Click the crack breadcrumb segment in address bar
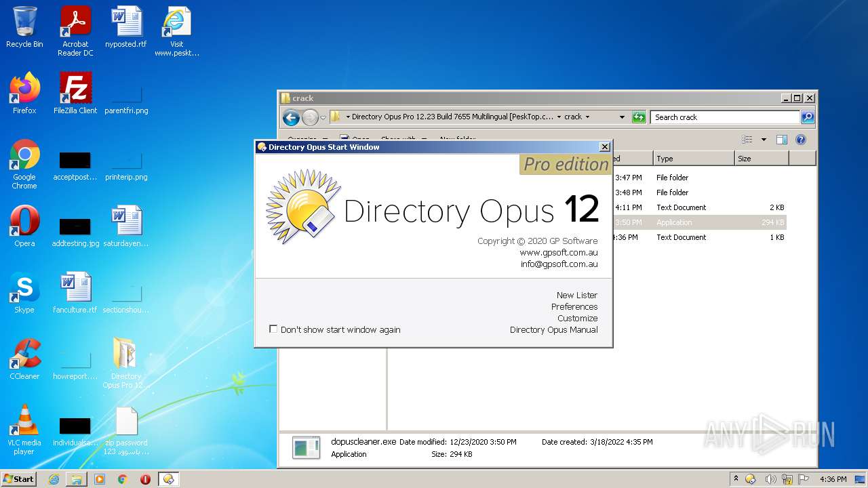This screenshot has width=868, height=488. (x=573, y=117)
